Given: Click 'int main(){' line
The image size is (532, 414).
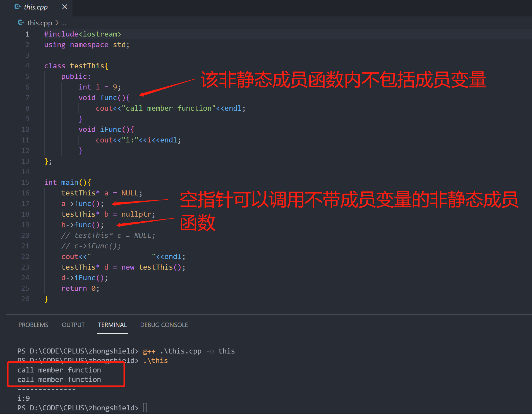Looking at the screenshot, I should pos(68,182).
